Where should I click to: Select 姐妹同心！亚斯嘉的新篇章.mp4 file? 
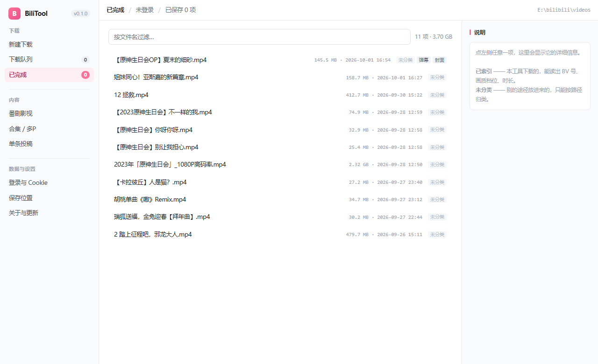(279, 77)
